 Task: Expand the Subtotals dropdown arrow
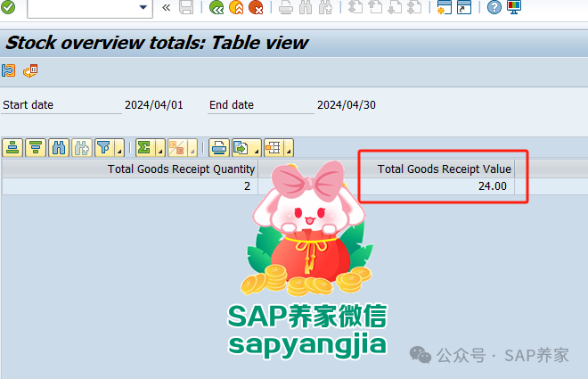click(192, 148)
